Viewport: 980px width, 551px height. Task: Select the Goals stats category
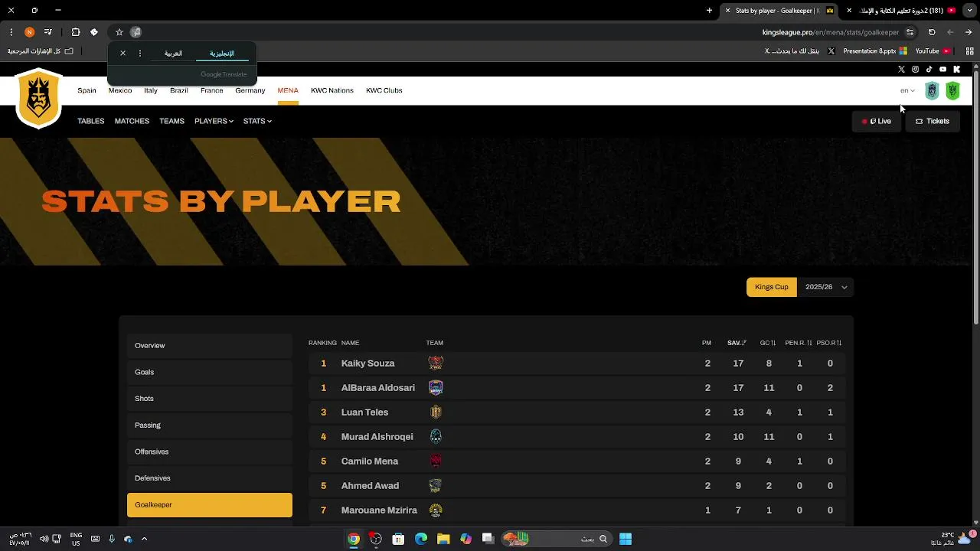[x=210, y=372]
